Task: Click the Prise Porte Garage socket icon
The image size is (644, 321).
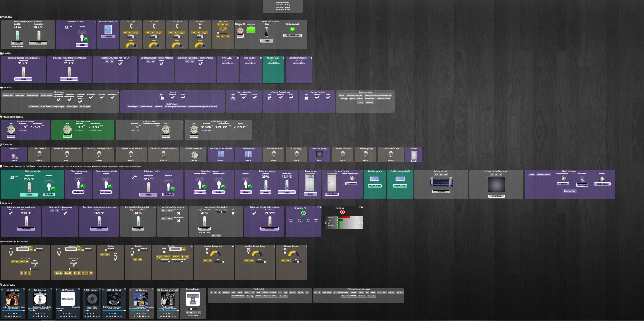Action: [x=11, y=129]
